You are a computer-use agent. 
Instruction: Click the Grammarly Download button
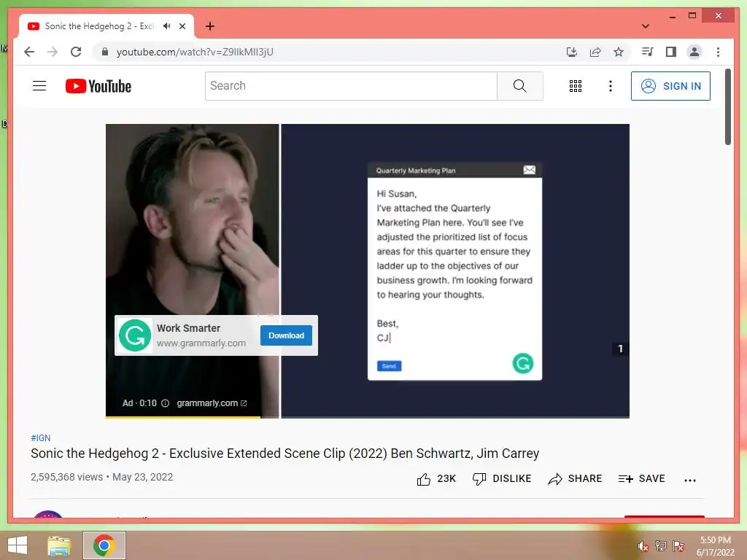click(286, 335)
